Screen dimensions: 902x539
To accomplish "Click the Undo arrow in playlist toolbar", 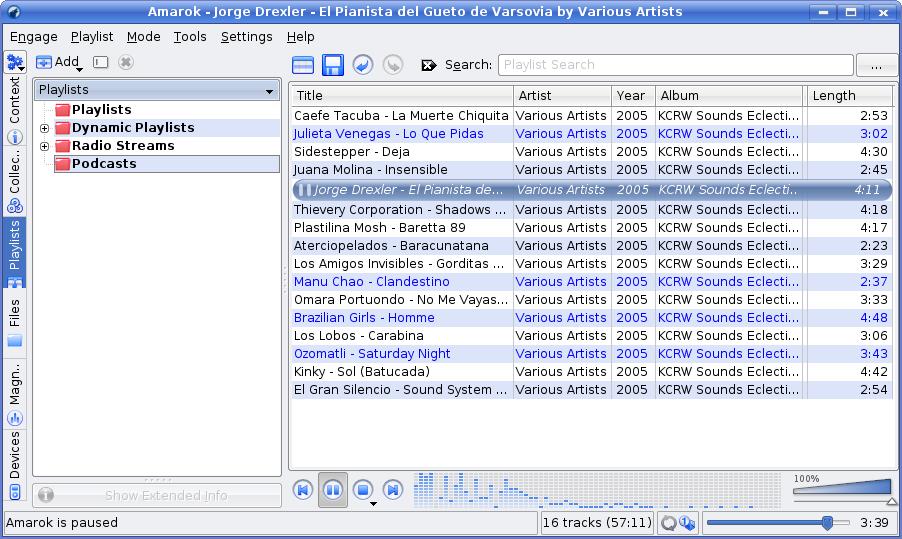I will coord(363,65).
